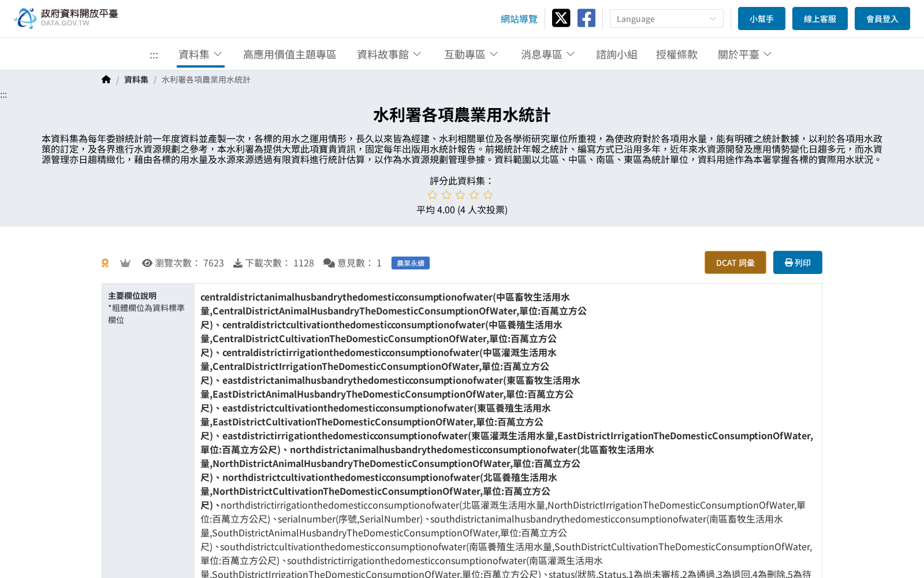Screen dimensions: 924x578
Task: Expand the 消息專區 menu
Action: [x=548, y=54]
